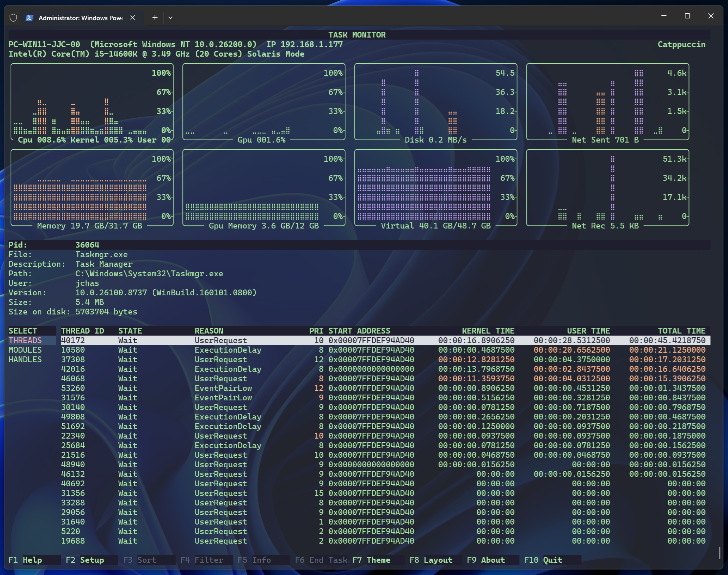Select thread row 49808
728x575 pixels.
[x=385, y=417]
